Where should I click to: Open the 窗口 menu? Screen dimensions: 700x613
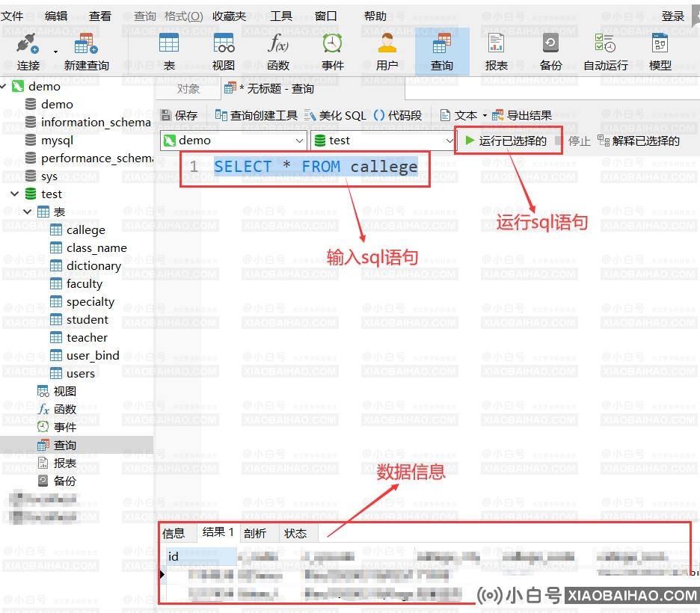pos(326,16)
